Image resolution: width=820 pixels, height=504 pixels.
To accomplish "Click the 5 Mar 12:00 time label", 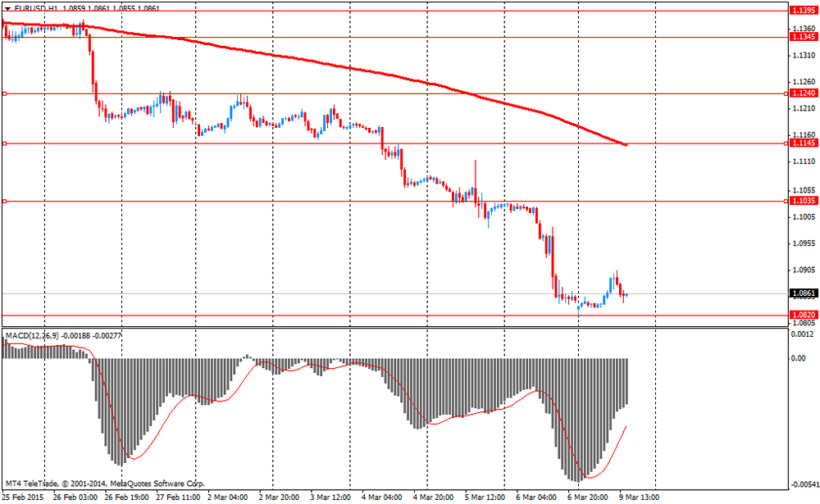I will pos(485,497).
